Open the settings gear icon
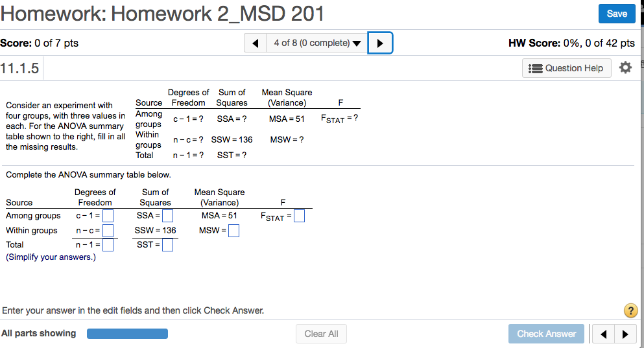Image resolution: width=644 pixels, height=348 pixels. pos(625,68)
